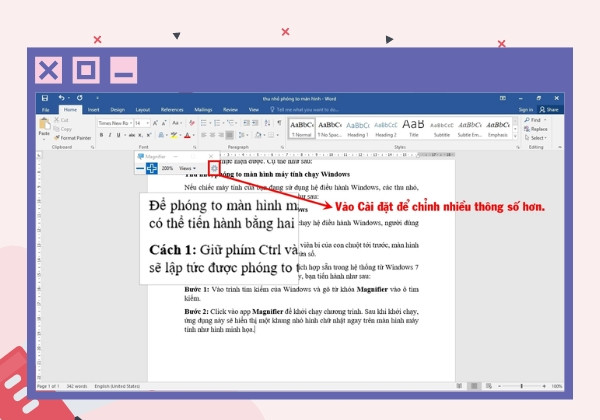The image size is (600, 420).
Task: Cut the selected text
Action: tap(61, 120)
